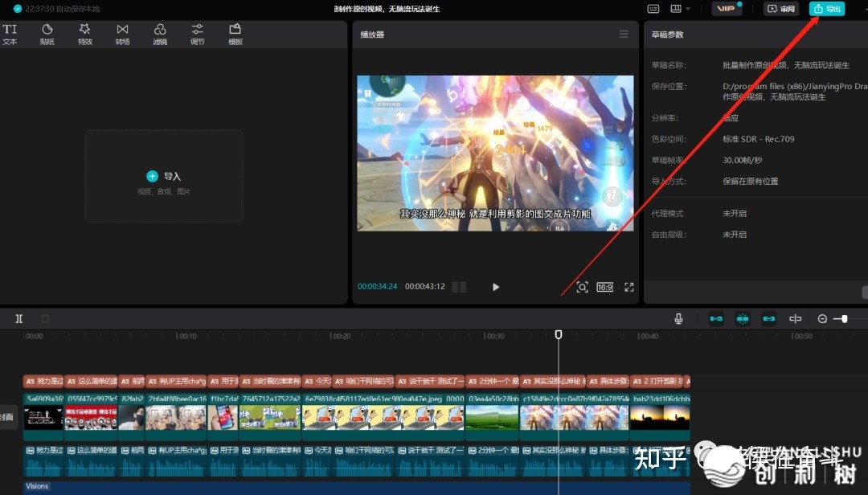
Task: Switch to the Adjust (调节) tab
Action: [197, 34]
